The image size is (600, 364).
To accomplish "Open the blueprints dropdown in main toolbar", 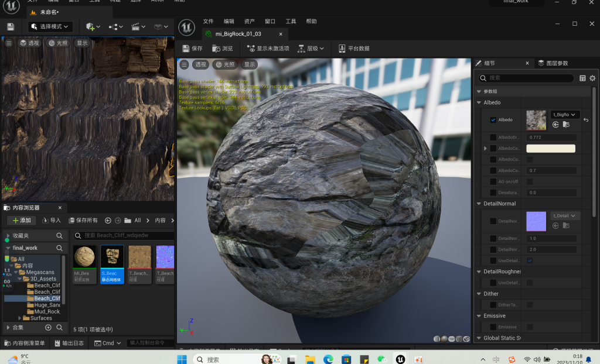I will point(115,27).
